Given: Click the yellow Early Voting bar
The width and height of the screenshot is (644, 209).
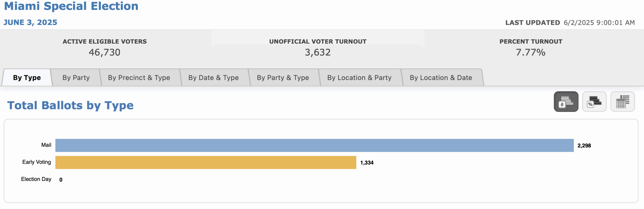Looking at the screenshot, I should (x=206, y=163).
